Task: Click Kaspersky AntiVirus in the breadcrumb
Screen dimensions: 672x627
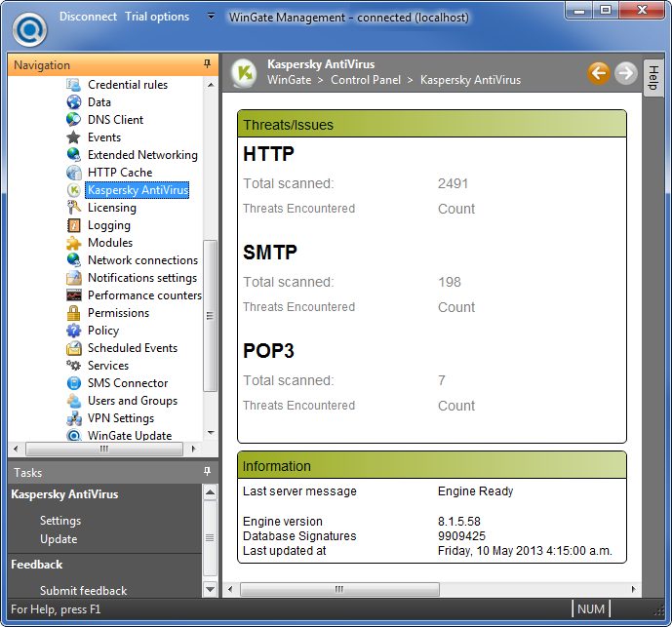Action: pyautogui.click(x=470, y=80)
